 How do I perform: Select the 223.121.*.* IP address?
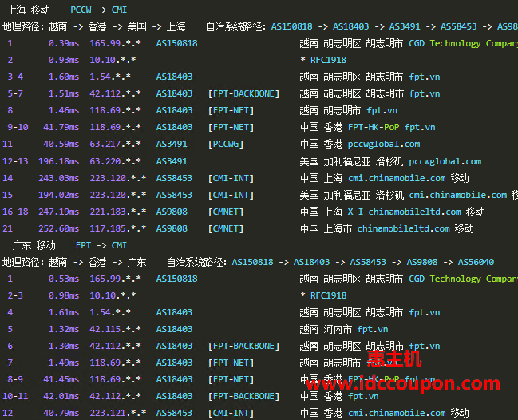pyautogui.click(x=117, y=413)
